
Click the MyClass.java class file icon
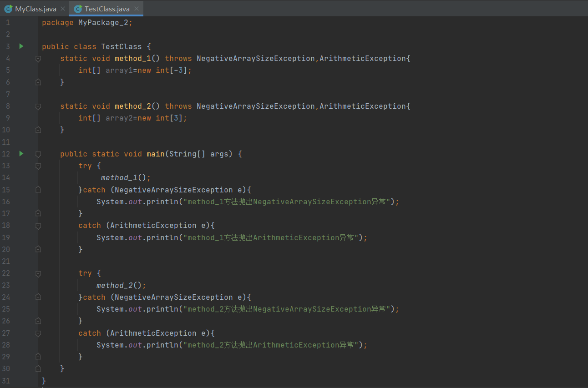(x=8, y=9)
